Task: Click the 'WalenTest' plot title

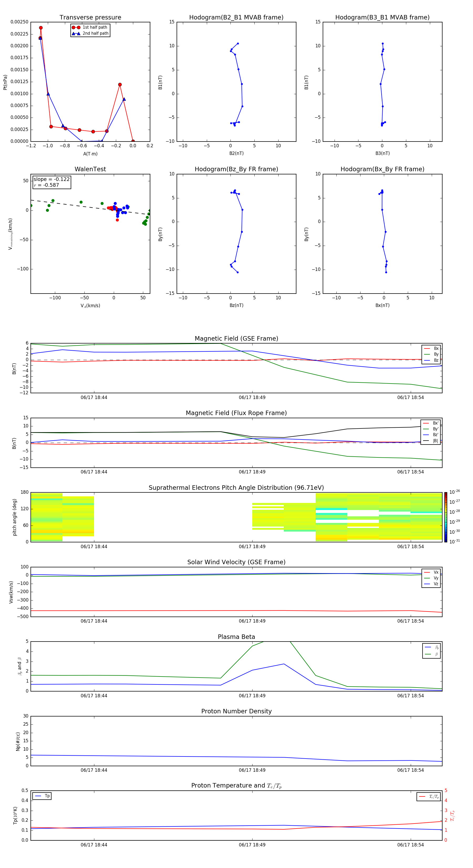Action: click(90, 169)
